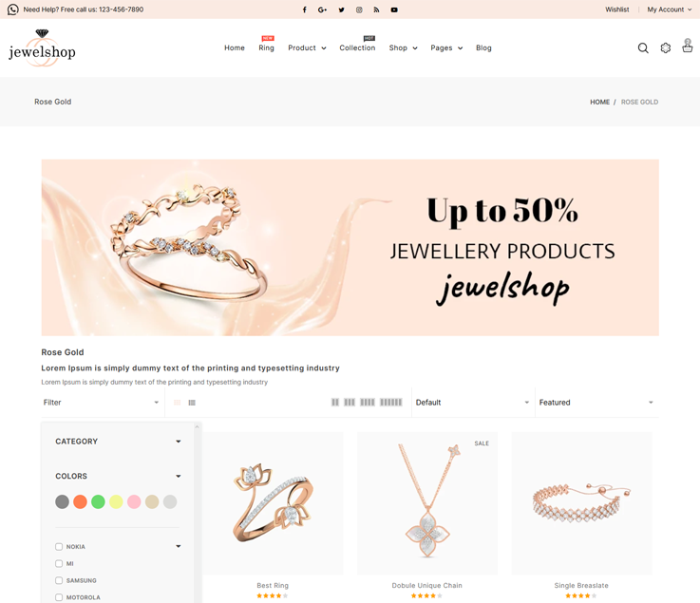Open the Twitter social icon
The width and height of the screenshot is (700, 603).
342,9
